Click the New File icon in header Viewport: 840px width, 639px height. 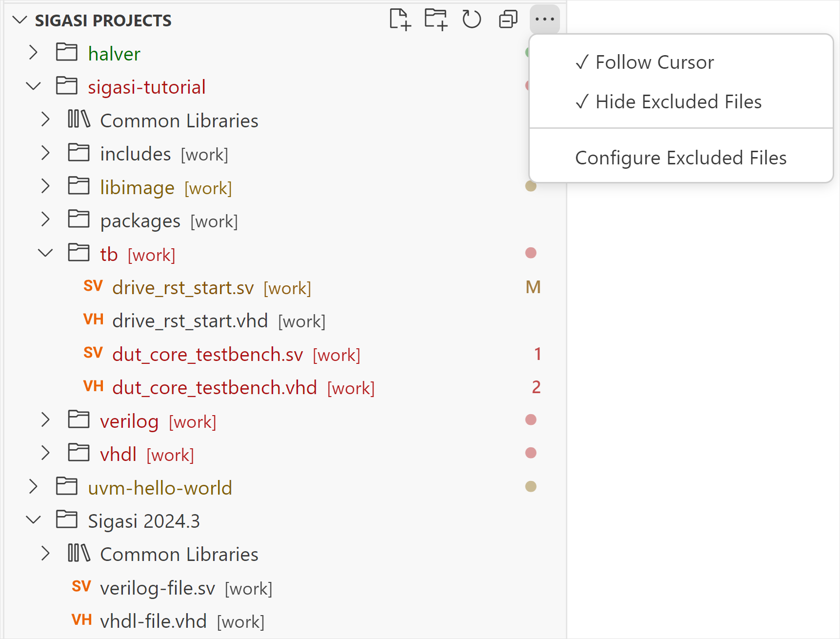point(400,20)
